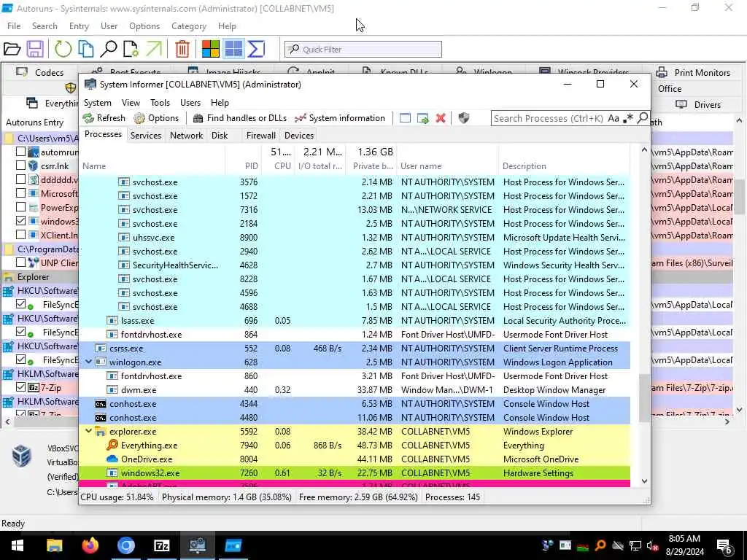Viewport: 747px width, 560px height.
Task: Select the OneDrive.exe process row
Action: click(x=355, y=459)
